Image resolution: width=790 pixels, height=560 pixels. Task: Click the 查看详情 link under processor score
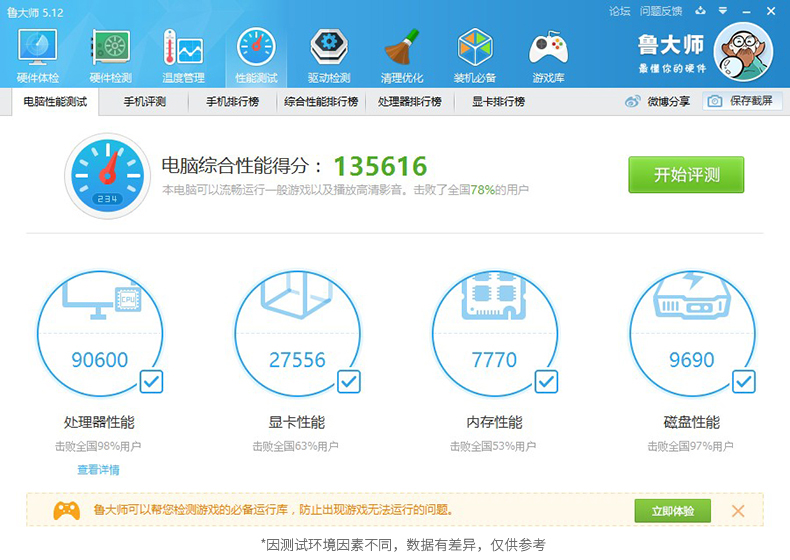click(x=98, y=470)
